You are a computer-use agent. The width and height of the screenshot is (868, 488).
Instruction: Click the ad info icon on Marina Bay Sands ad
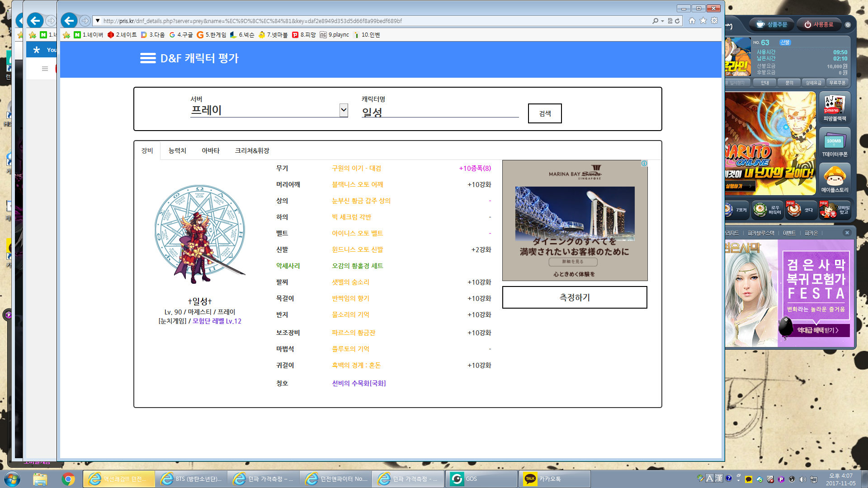coord(644,163)
